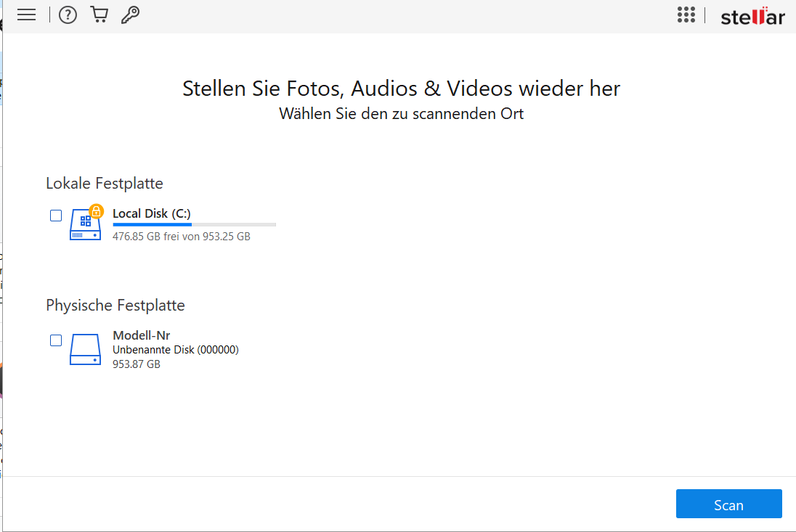Click the Modell-Nr drive entry

(x=141, y=335)
